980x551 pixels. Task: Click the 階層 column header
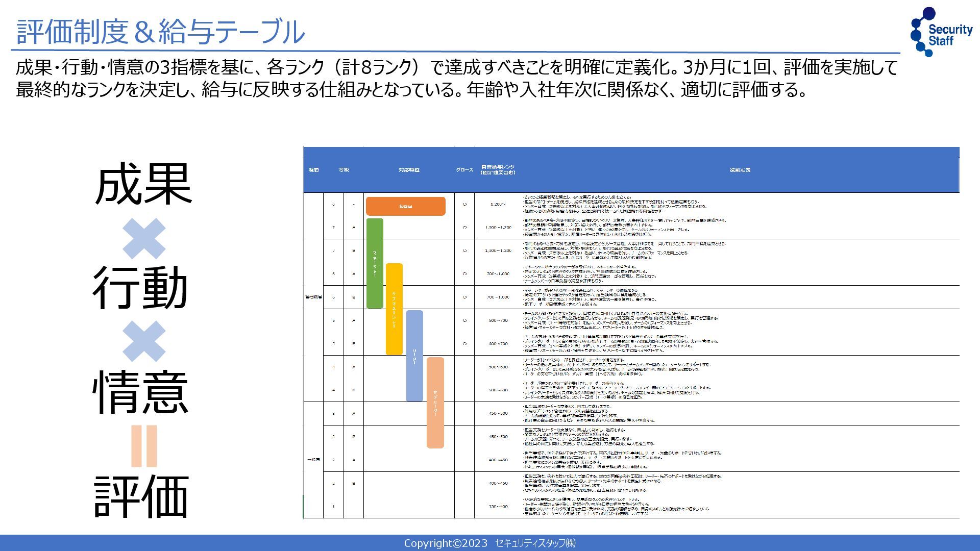(x=313, y=170)
